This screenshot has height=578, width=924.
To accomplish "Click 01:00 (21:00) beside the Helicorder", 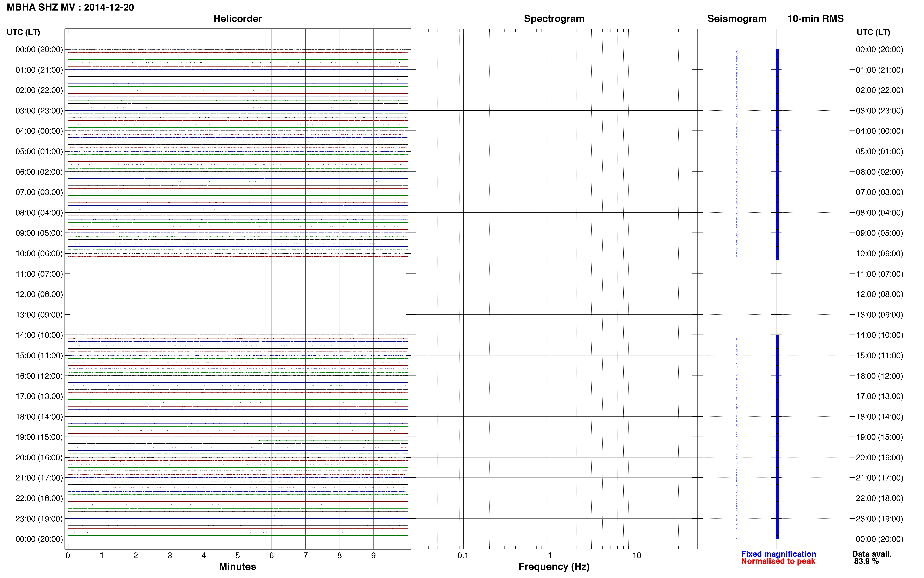I will tap(39, 70).
